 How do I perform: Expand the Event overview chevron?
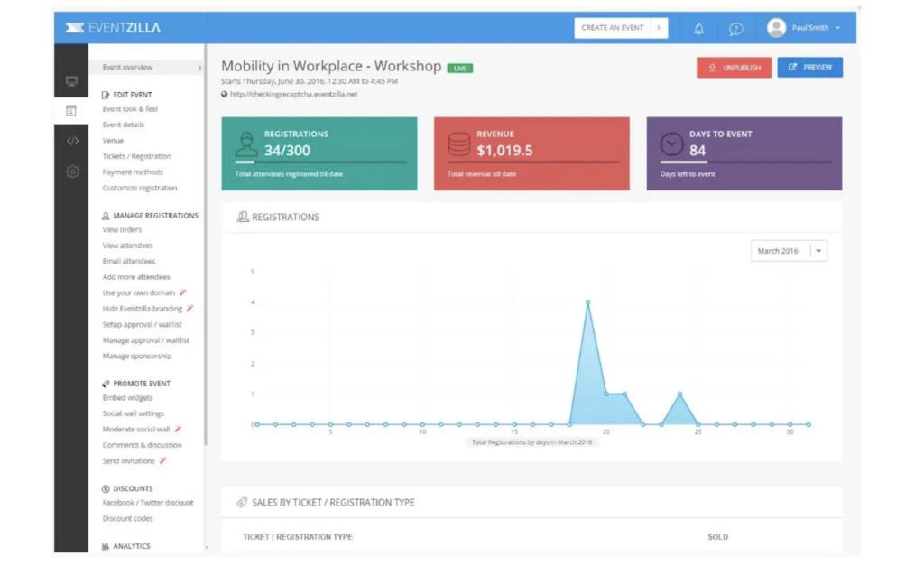coord(199,68)
